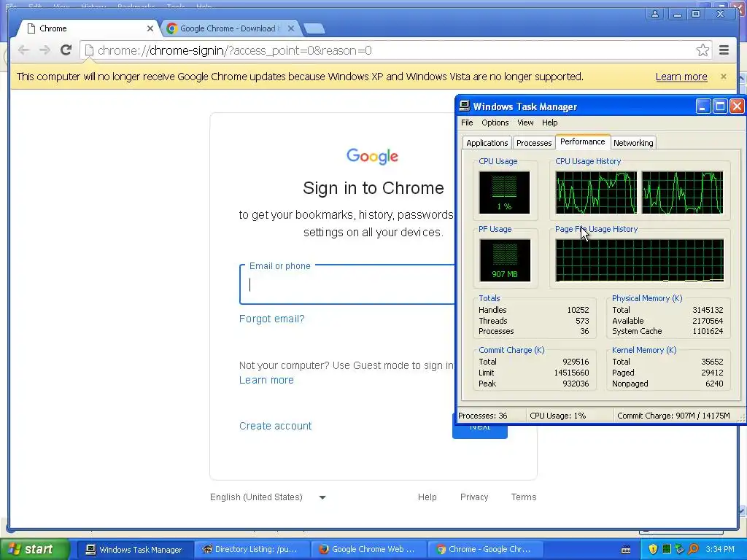Click the Windows Start button

[x=34, y=549]
